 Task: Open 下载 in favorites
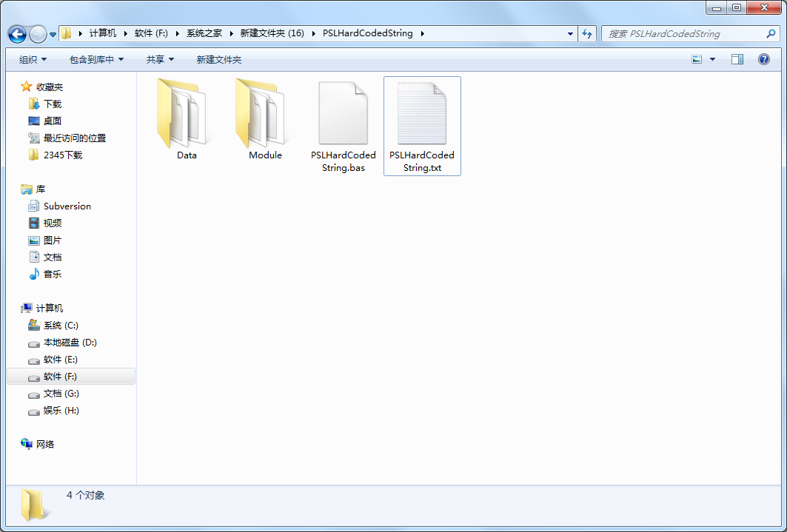pyautogui.click(x=53, y=104)
